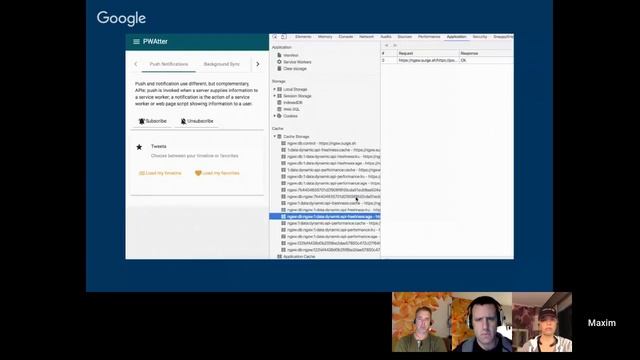Screen dimensions: 640x360
Task: Click the Unsubscribe button
Action: [x=197, y=121]
